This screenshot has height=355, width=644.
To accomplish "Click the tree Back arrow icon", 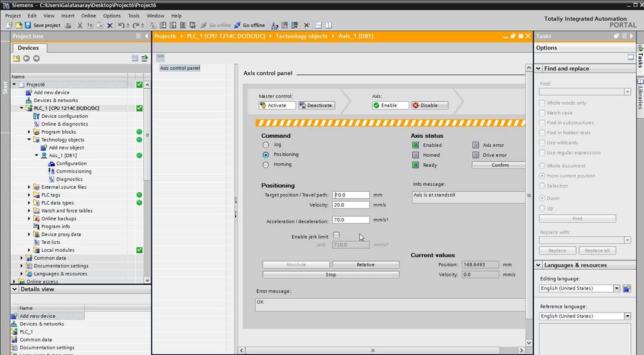I will tap(26, 58).
